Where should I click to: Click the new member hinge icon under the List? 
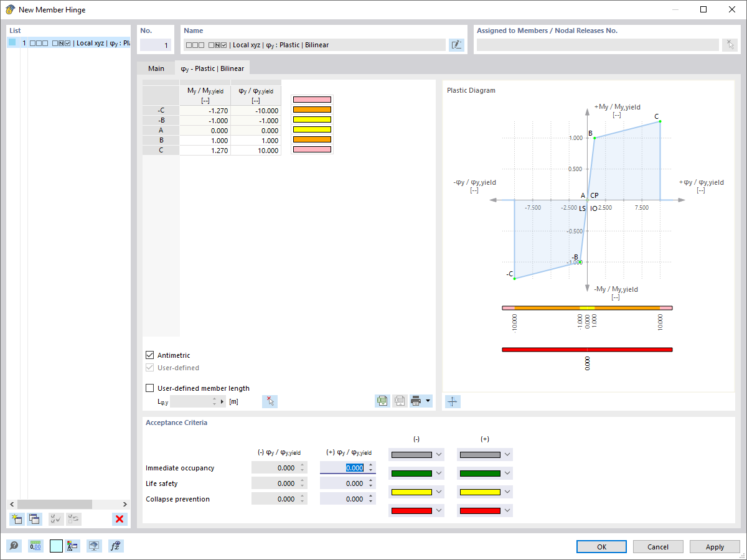[x=17, y=519]
